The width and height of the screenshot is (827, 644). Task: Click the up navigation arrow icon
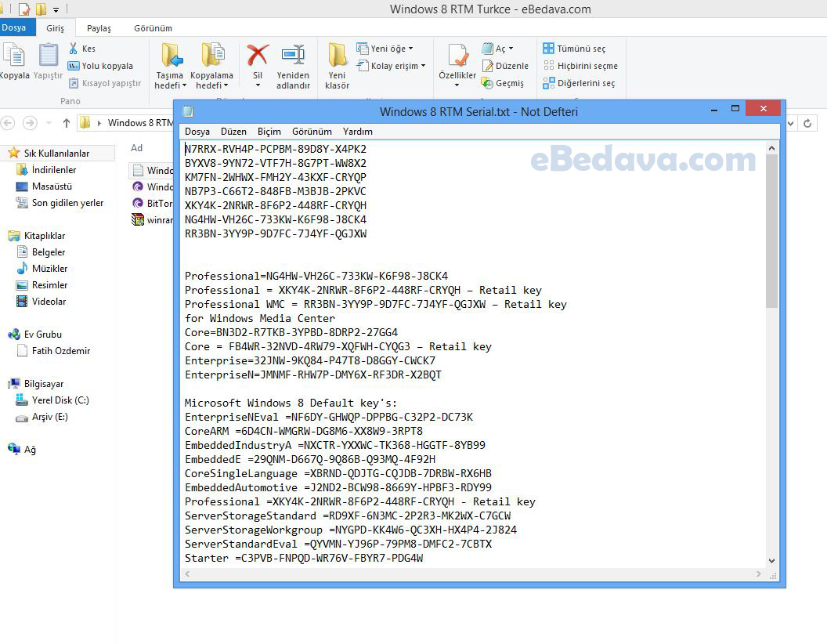point(67,123)
